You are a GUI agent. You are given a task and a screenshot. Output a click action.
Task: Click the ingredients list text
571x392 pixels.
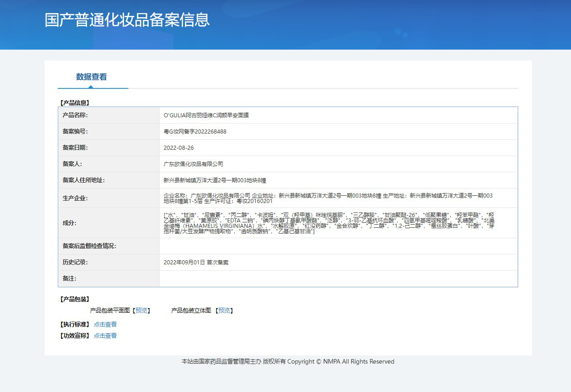tap(329, 223)
